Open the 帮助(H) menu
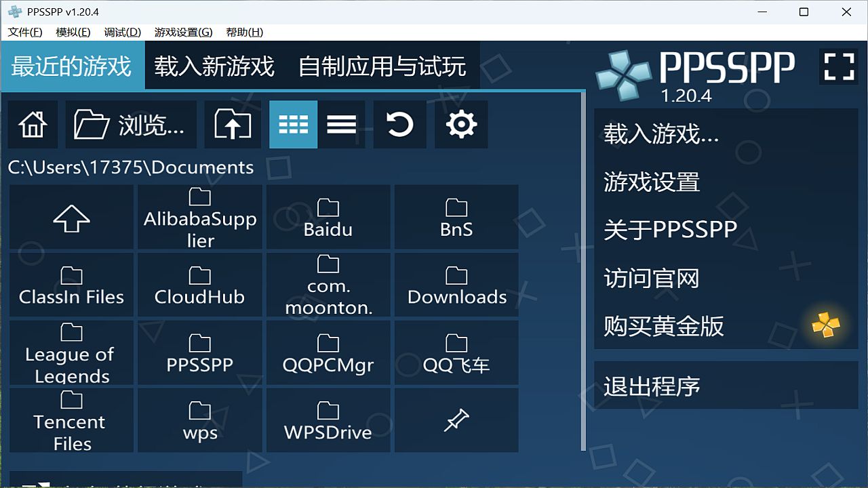Viewport: 868px width, 488px height. click(245, 32)
